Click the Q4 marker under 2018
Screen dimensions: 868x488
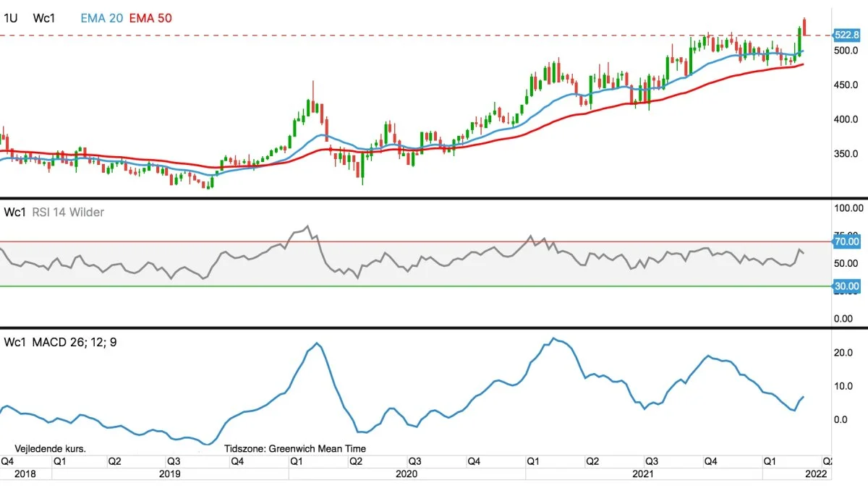point(7,461)
